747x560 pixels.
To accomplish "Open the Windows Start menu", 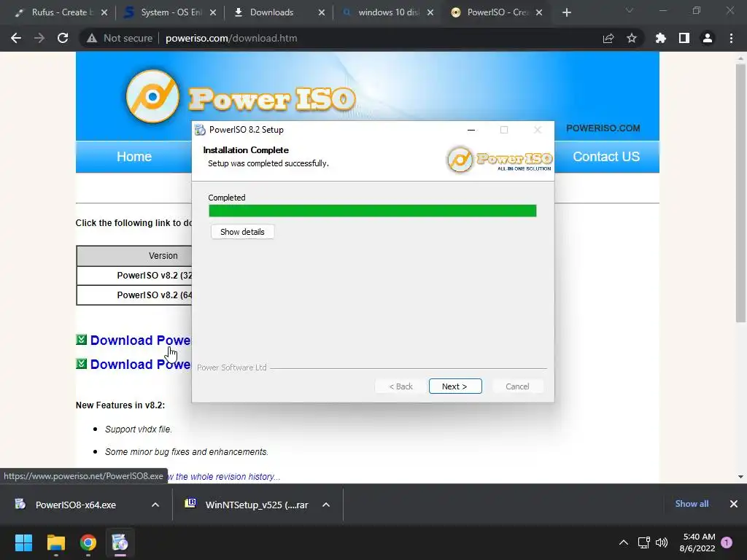I will click(x=23, y=542).
